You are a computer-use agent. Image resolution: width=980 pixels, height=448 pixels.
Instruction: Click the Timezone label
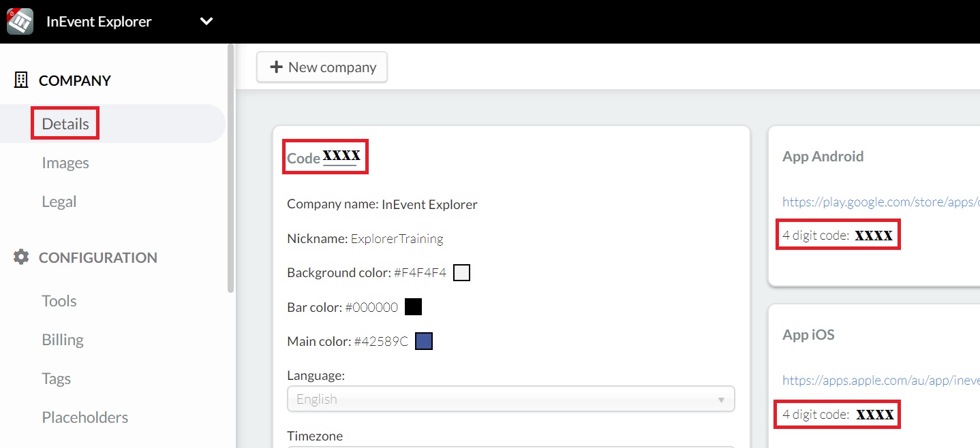point(315,436)
